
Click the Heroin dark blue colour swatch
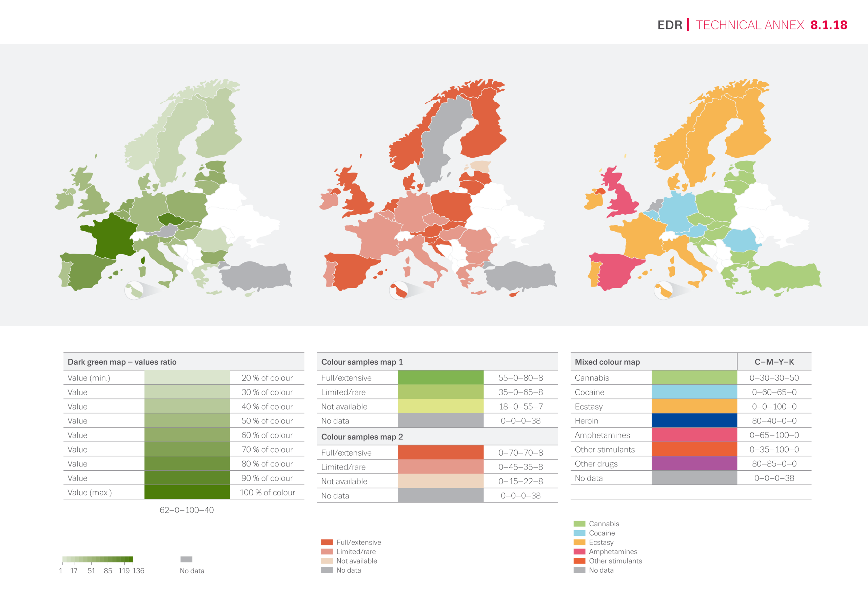click(x=694, y=420)
